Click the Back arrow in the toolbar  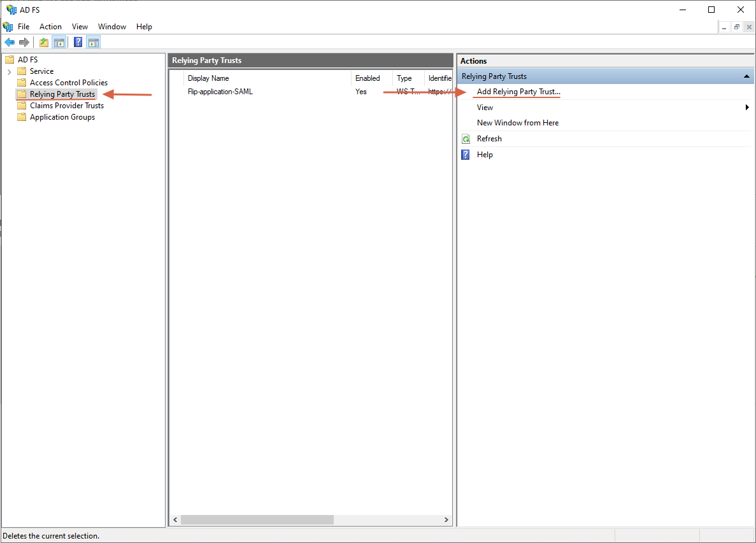(10, 43)
